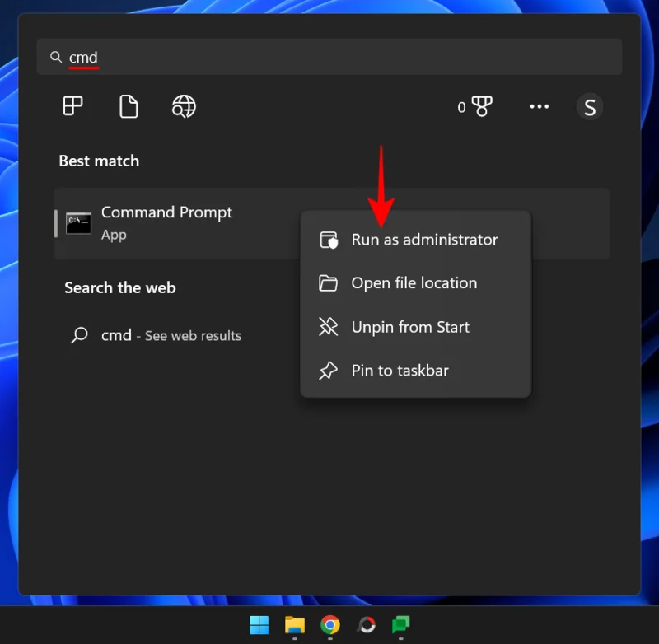Viewport: 659px width, 644px height.
Task: Click Pin to taskbar
Action: pos(400,371)
